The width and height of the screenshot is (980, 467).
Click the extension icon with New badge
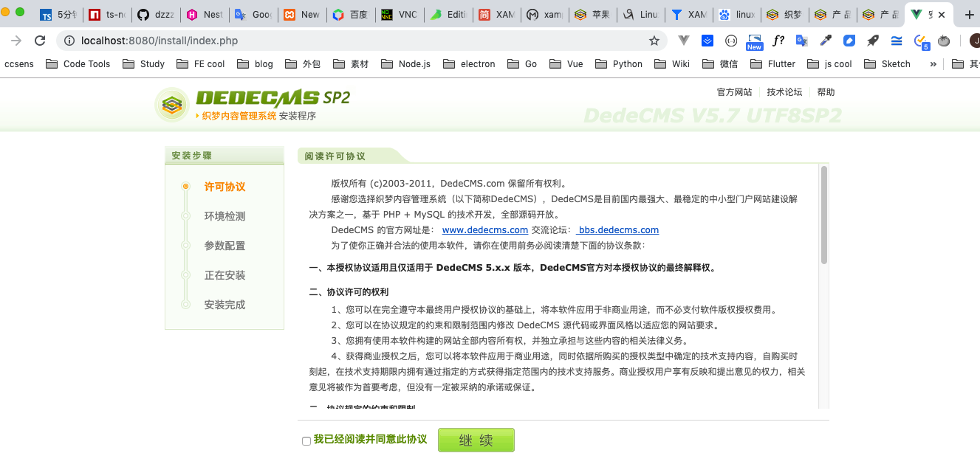click(x=754, y=41)
